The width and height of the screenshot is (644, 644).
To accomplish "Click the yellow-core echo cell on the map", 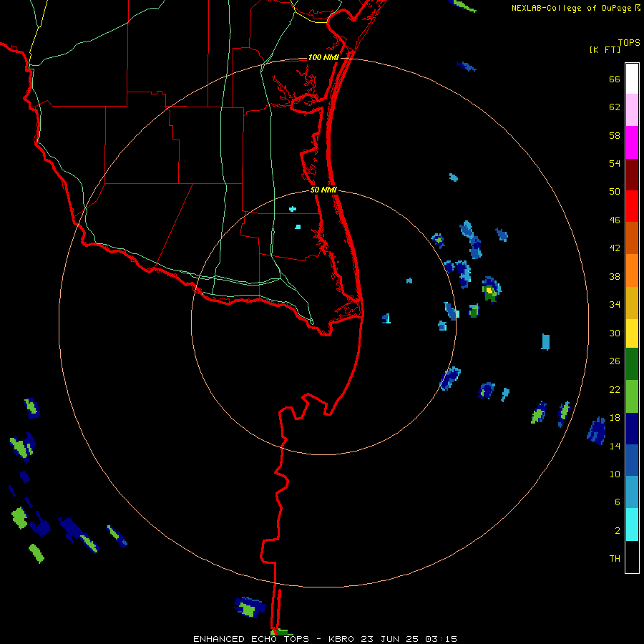I will point(489,291).
